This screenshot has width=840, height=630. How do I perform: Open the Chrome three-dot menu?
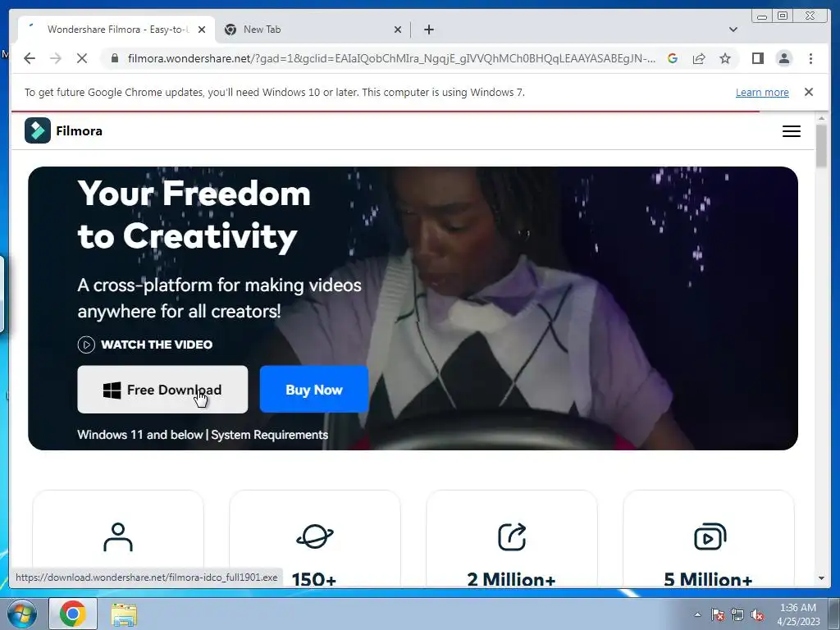[810, 58]
